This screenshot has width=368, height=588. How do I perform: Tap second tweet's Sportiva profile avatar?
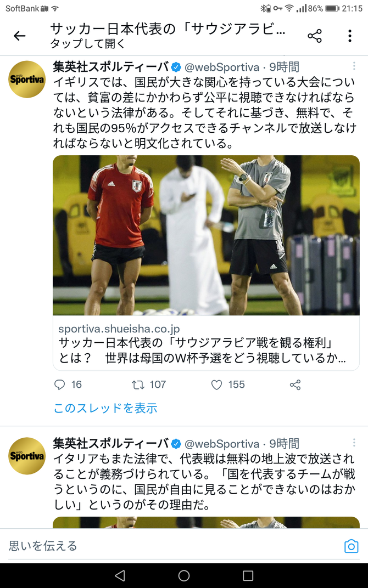tap(27, 456)
